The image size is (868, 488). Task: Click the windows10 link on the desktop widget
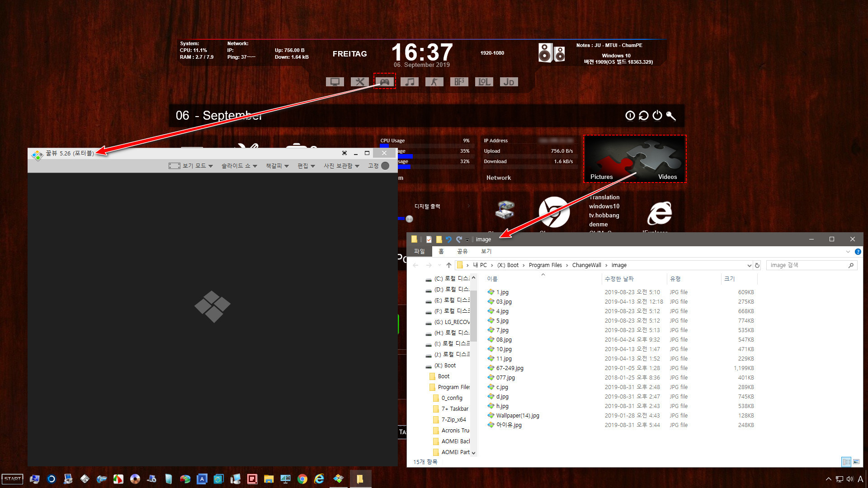point(604,206)
